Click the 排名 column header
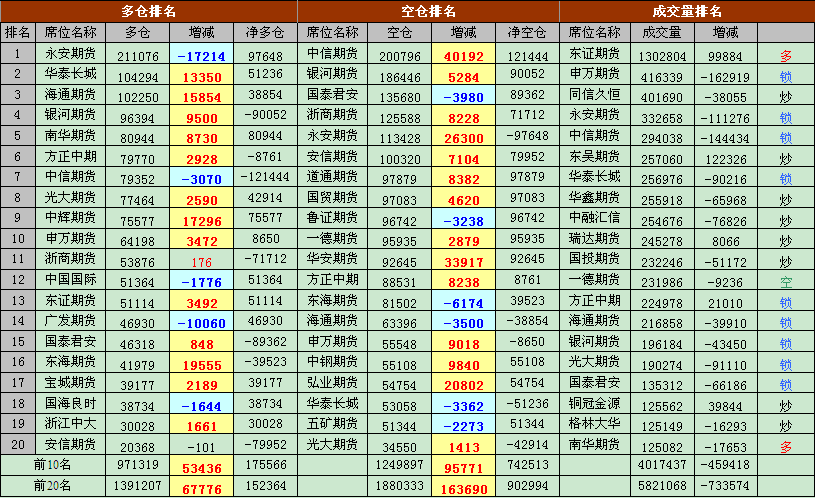The width and height of the screenshot is (815, 498). coord(18,33)
